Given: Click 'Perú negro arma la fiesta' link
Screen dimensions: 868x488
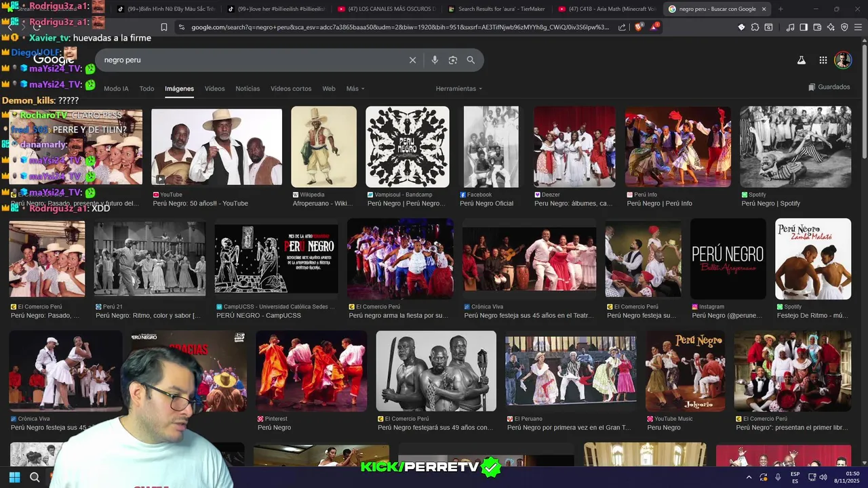Looking at the screenshot, I should point(399,315).
